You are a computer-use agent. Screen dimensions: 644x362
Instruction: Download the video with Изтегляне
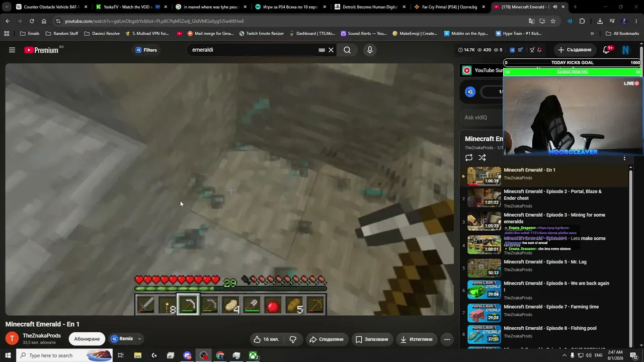click(416, 339)
